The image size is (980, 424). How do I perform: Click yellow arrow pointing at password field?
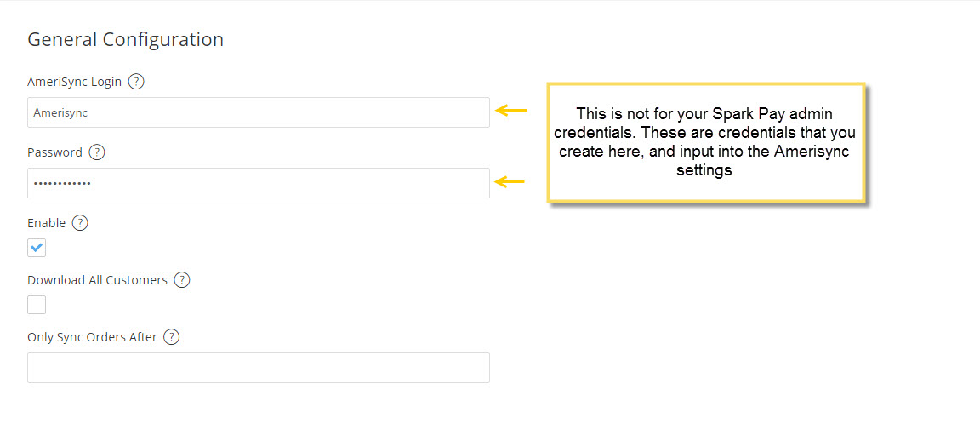tap(510, 182)
